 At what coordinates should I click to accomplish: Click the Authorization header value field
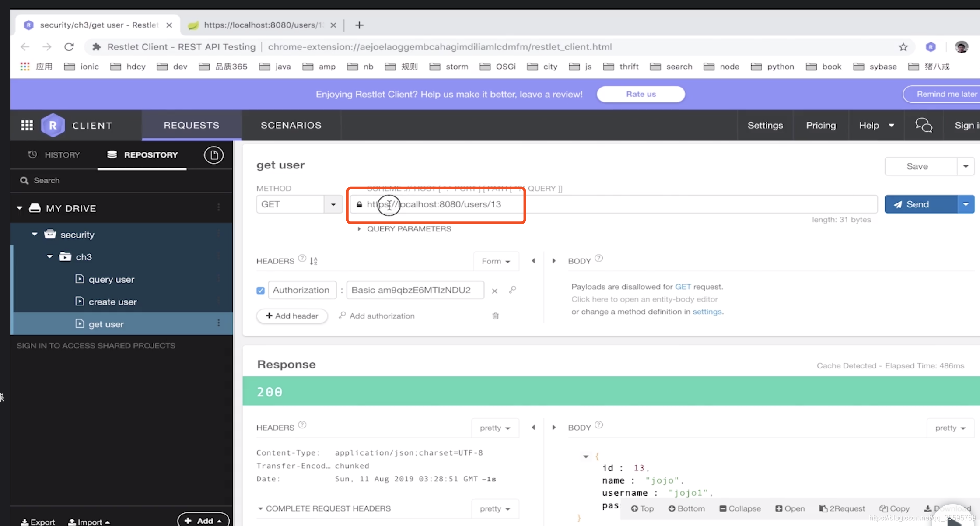click(x=415, y=290)
